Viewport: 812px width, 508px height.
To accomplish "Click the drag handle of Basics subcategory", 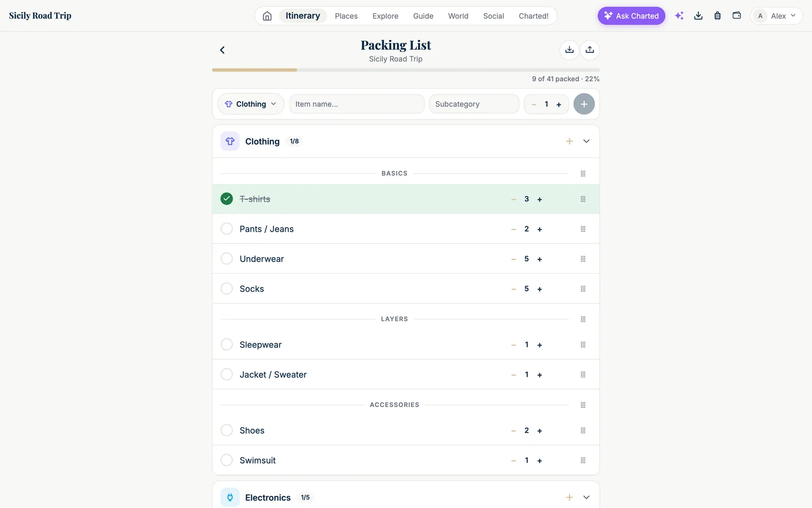I will pos(583,174).
